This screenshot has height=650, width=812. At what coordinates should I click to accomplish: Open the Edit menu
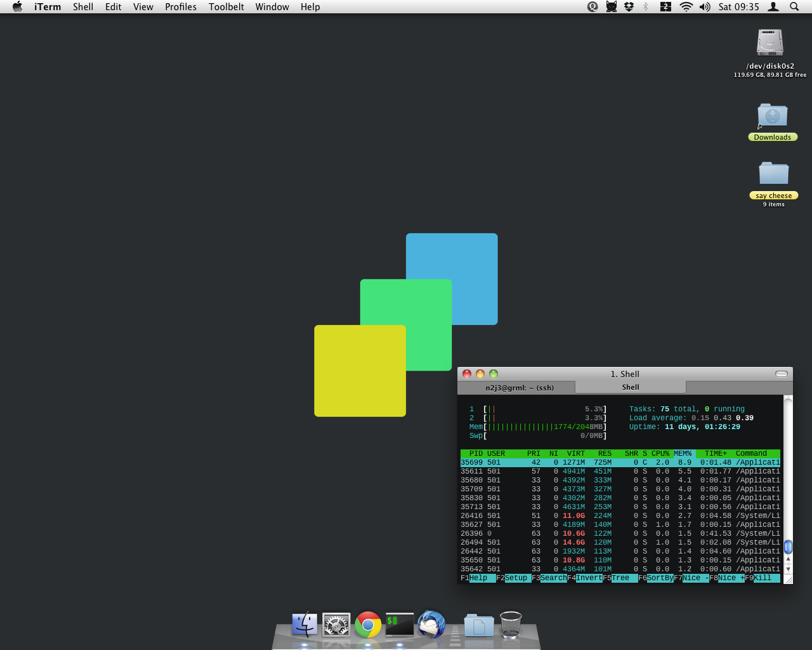(114, 6)
